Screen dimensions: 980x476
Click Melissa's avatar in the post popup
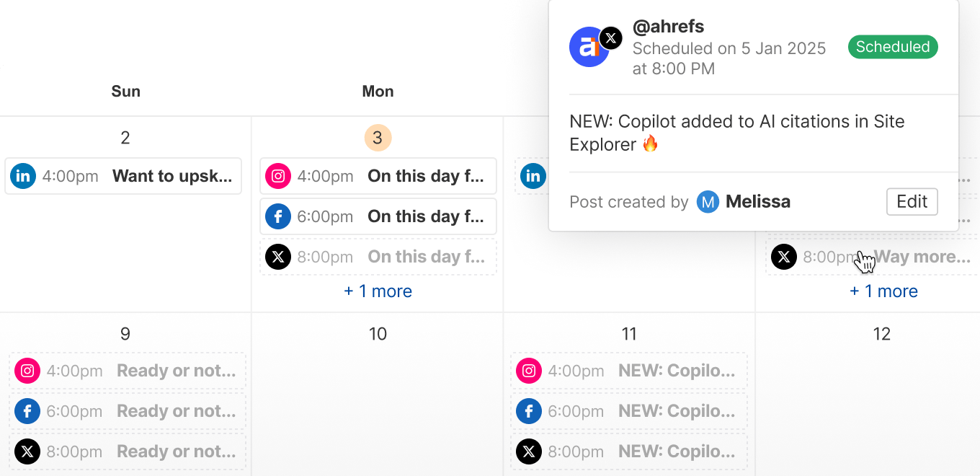tap(708, 202)
